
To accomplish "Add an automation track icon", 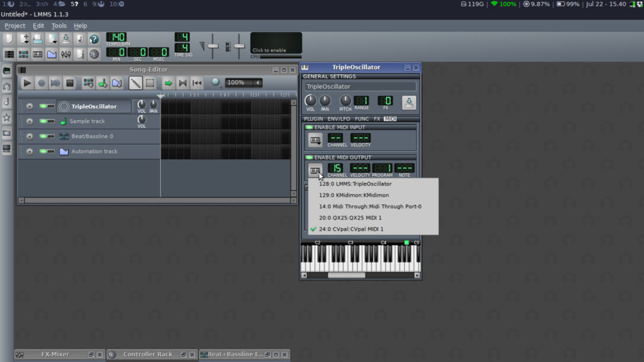I will tap(117, 84).
